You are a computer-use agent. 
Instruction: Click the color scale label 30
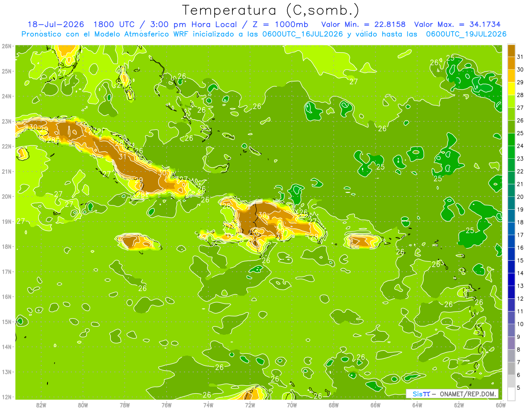click(x=520, y=70)
